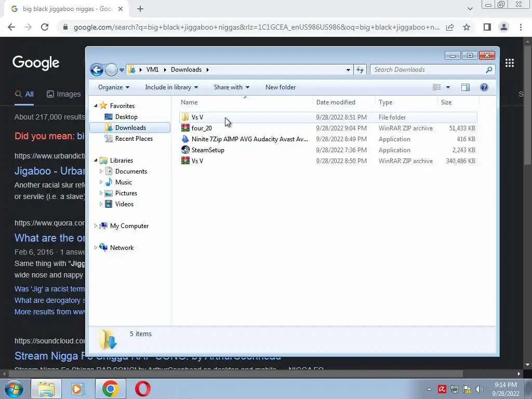Select Desktop in Favorites
The image size is (532, 399).
(126, 117)
